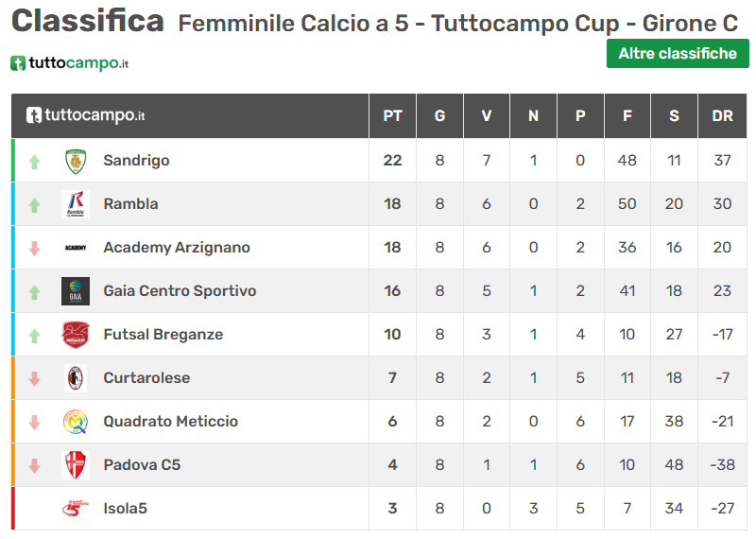Click the green up arrow beside Sandrigo
The width and height of the screenshot is (756, 539).
tap(35, 162)
